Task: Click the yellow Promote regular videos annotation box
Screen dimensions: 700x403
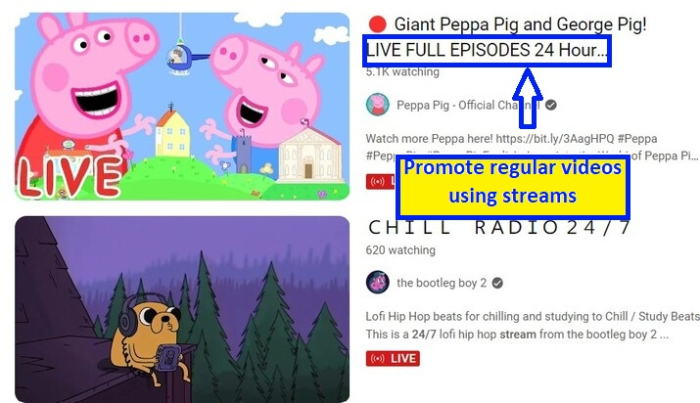Action: (x=513, y=187)
